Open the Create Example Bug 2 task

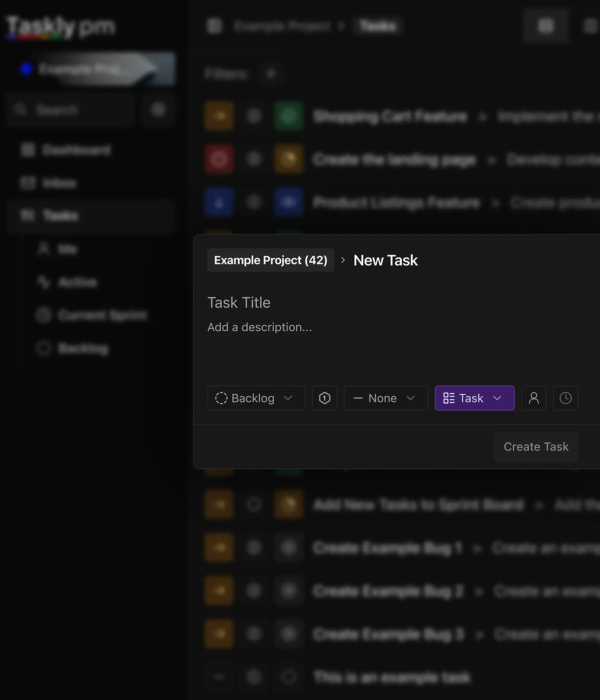(388, 591)
